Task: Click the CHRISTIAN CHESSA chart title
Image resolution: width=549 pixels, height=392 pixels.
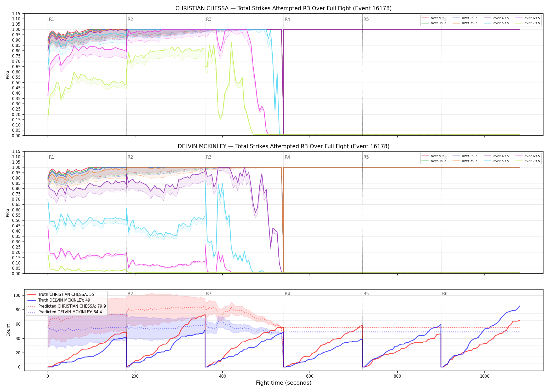Action: [x=283, y=8]
